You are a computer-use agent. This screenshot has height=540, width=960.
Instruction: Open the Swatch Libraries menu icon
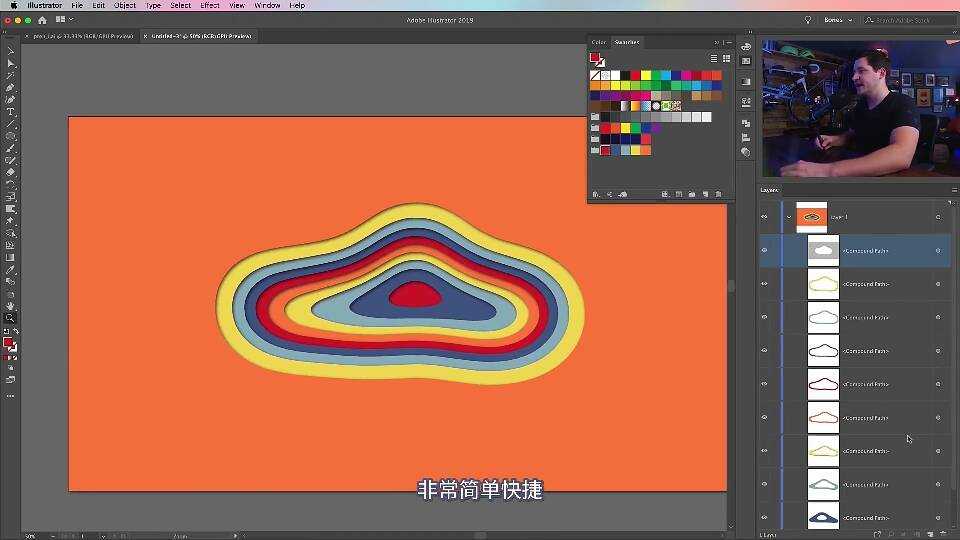596,194
